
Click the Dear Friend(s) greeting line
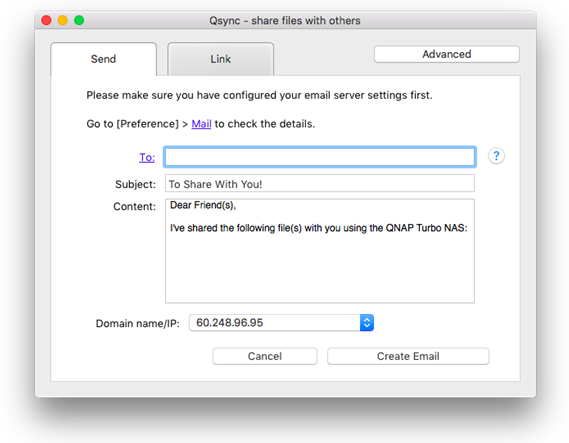point(203,205)
